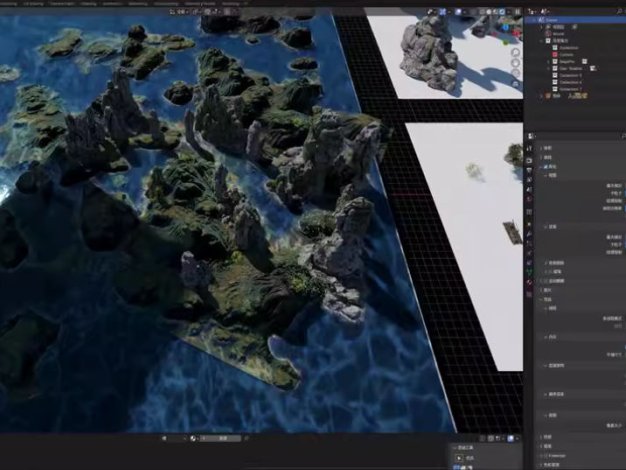The height and width of the screenshot is (470, 626).
Task: Click viewport object visibility icon in header
Action: 430,12
